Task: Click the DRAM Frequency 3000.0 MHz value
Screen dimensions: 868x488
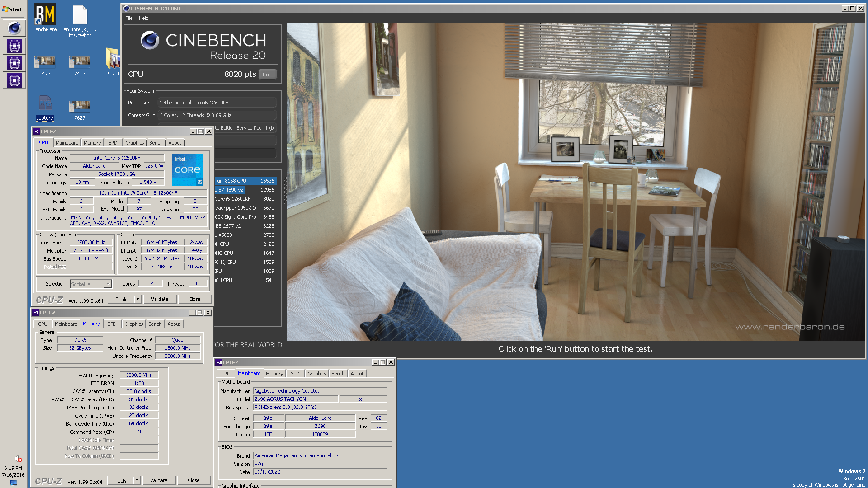Action: pyautogui.click(x=139, y=375)
